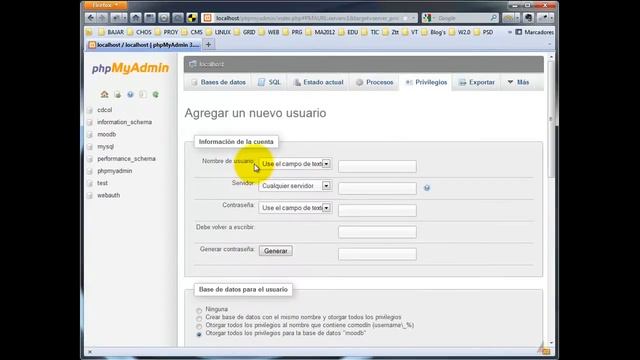The image size is (640, 360).
Task: Open the Marcadores bookmarks button
Action: coord(534,32)
